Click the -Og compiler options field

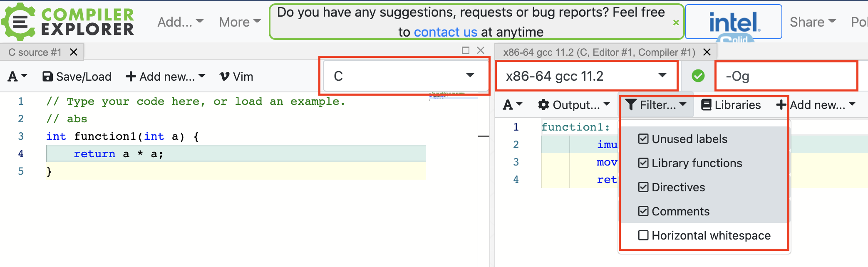click(x=786, y=76)
